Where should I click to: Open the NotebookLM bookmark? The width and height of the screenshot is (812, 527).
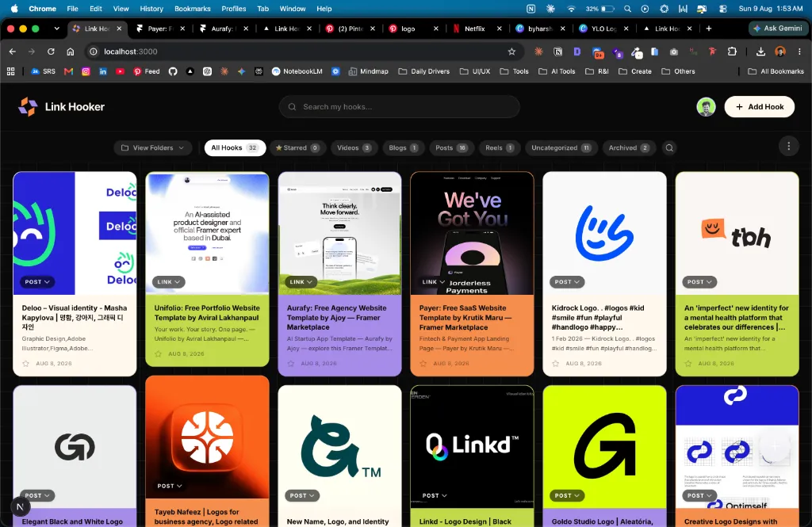click(x=297, y=71)
